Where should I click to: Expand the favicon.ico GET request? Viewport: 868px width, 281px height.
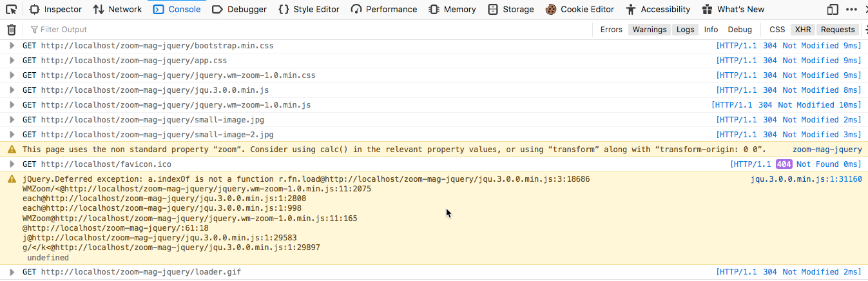(x=11, y=164)
